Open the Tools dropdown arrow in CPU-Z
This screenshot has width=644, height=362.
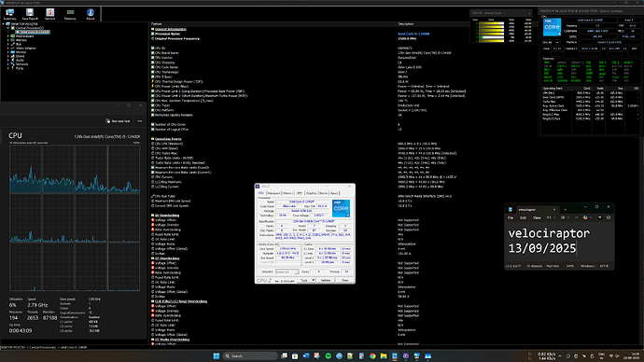(314, 280)
